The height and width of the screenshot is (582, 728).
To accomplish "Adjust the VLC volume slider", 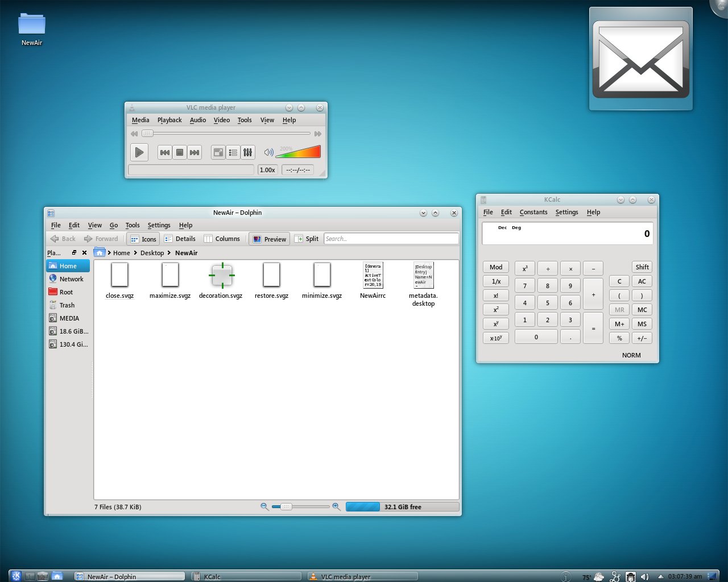I will 298,152.
